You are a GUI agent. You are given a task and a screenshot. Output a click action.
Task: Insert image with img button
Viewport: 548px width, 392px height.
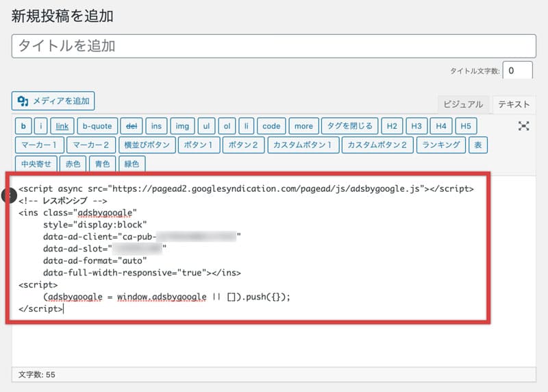pyautogui.click(x=182, y=126)
